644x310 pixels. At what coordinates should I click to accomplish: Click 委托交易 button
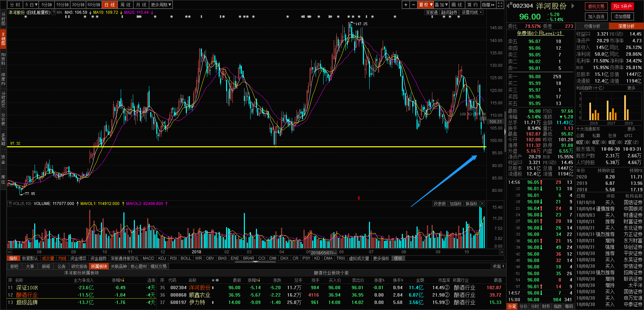point(596,6)
